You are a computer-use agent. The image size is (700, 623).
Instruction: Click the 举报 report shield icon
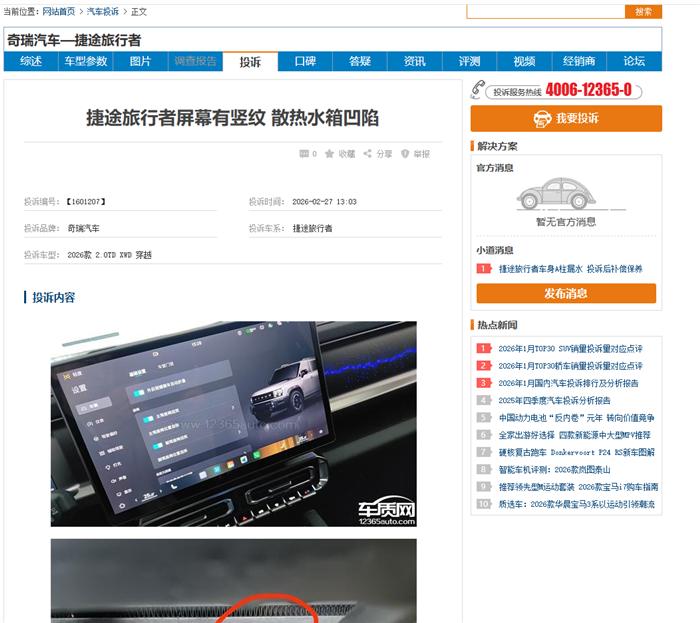405,154
